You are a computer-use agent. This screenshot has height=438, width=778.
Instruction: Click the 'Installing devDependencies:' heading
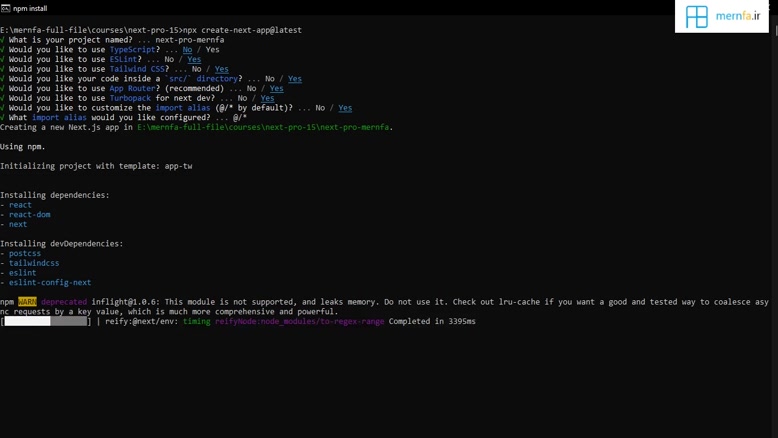click(62, 244)
